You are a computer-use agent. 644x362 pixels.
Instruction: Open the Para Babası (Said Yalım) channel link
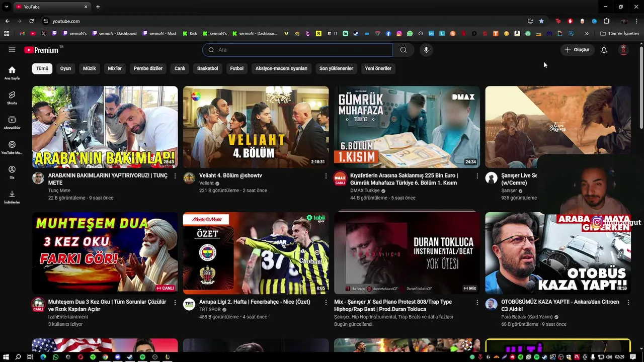(x=527, y=317)
